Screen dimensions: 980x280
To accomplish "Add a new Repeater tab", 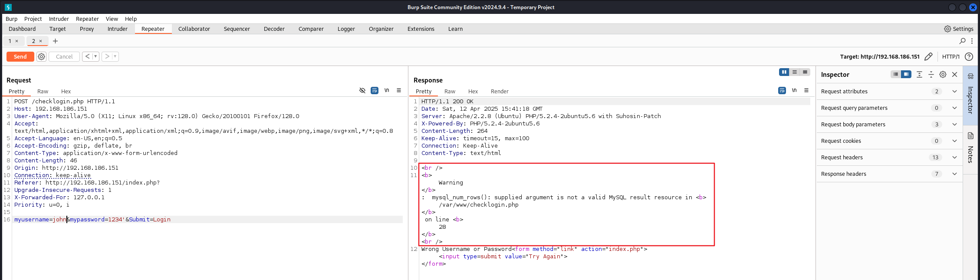I will [x=55, y=41].
